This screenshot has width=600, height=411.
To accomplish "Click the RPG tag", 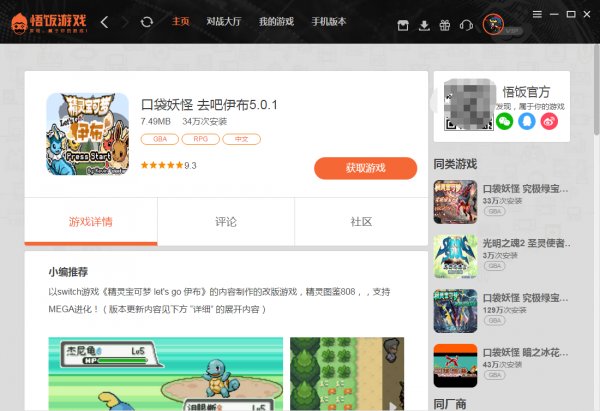I will (201, 139).
